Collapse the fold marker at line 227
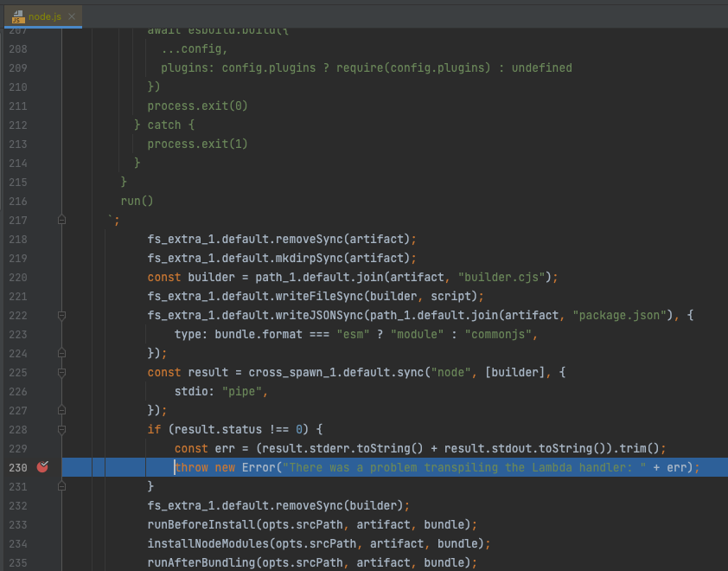Image resolution: width=728 pixels, height=571 pixels. (x=61, y=410)
